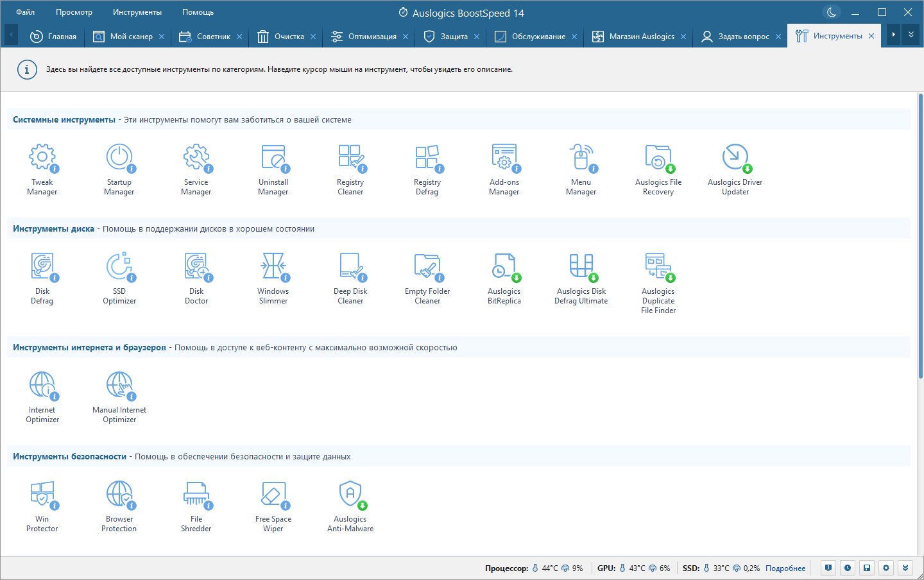Launch Registry Cleaner tool
Screen dimensions: 924x580
[350, 169]
